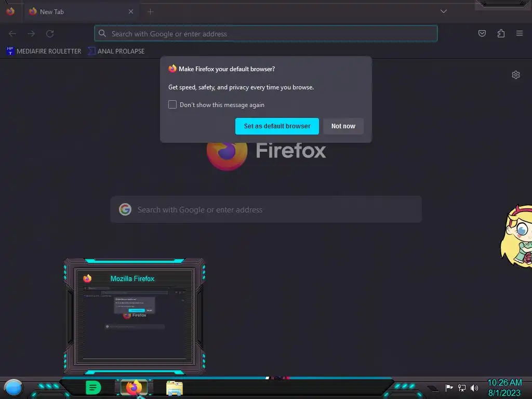The height and width of the screenshot is (399, 532).
Task: Focus the top address bar
Action: (265, 34)
